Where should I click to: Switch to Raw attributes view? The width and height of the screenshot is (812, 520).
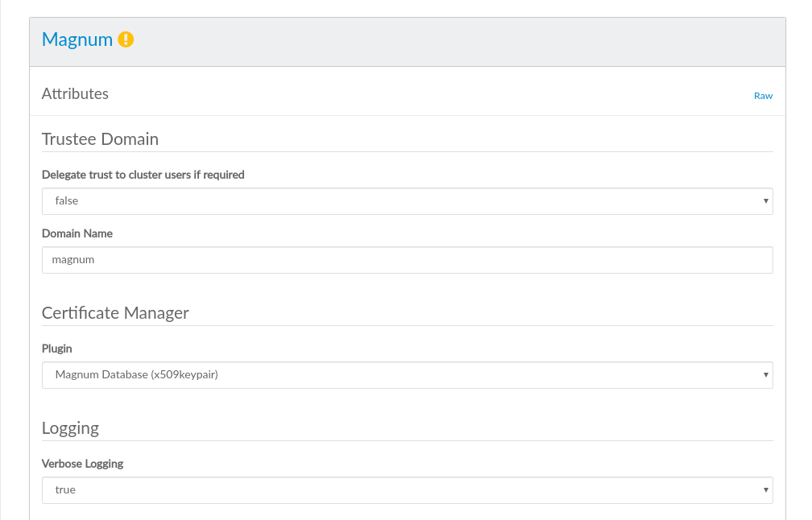point(762,96)
